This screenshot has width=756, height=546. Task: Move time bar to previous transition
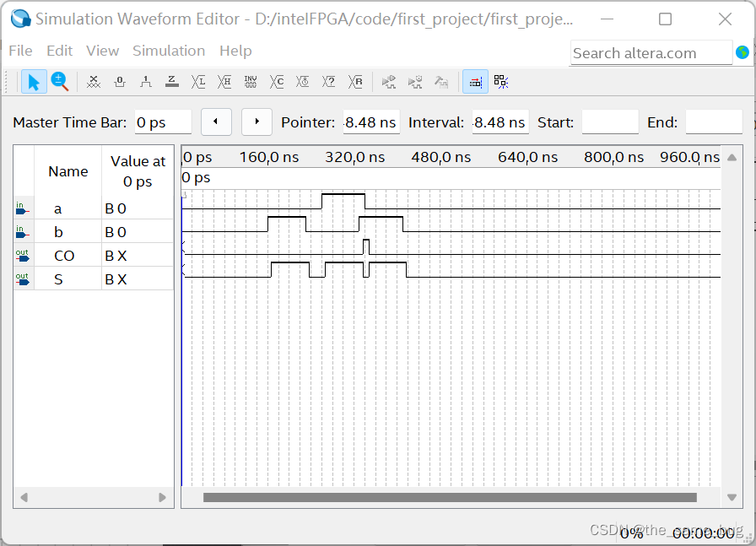point(216,122)
